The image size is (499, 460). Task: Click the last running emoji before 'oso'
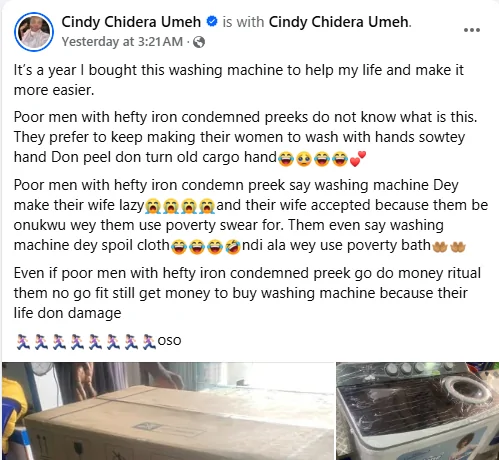click(149, 342)
